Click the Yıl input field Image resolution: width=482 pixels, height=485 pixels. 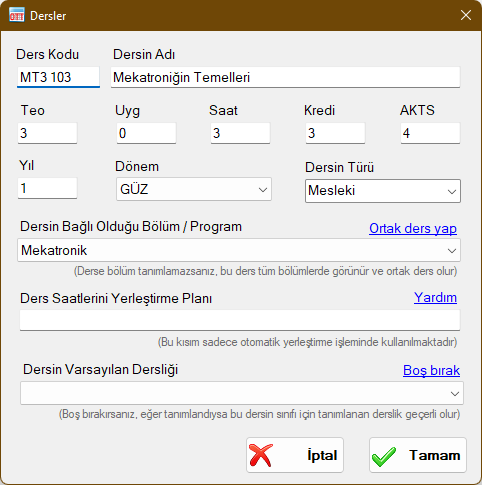click(47, 188)
